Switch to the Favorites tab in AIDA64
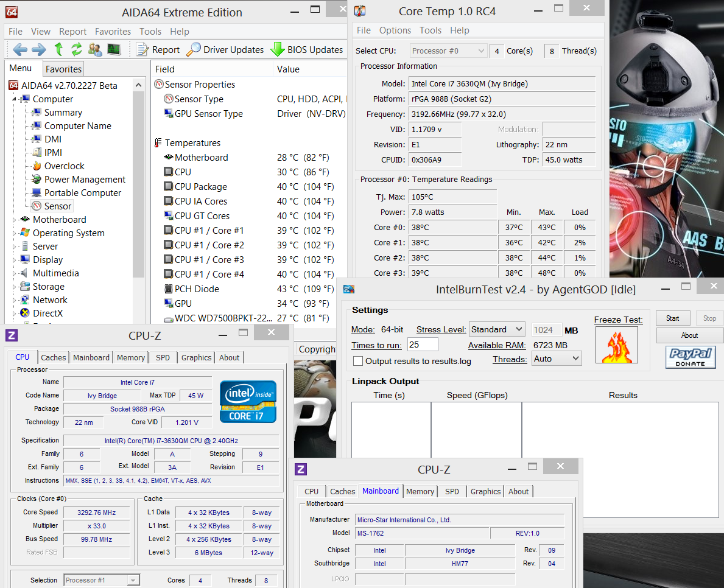Image resolution: width=724 pixels, height=588 pixels. tap(63, 69)
